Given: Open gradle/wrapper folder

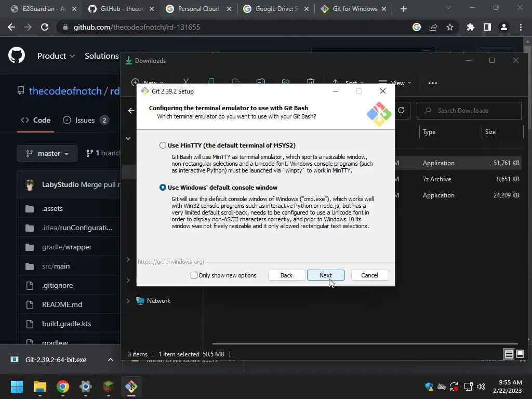Looking at the screenshot, I should coord(67,247).
